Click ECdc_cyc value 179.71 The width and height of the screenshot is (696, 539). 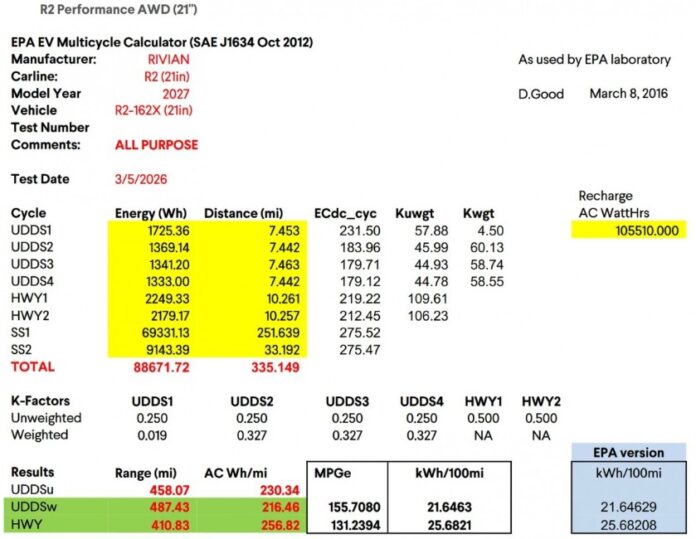tap(360, 265)
